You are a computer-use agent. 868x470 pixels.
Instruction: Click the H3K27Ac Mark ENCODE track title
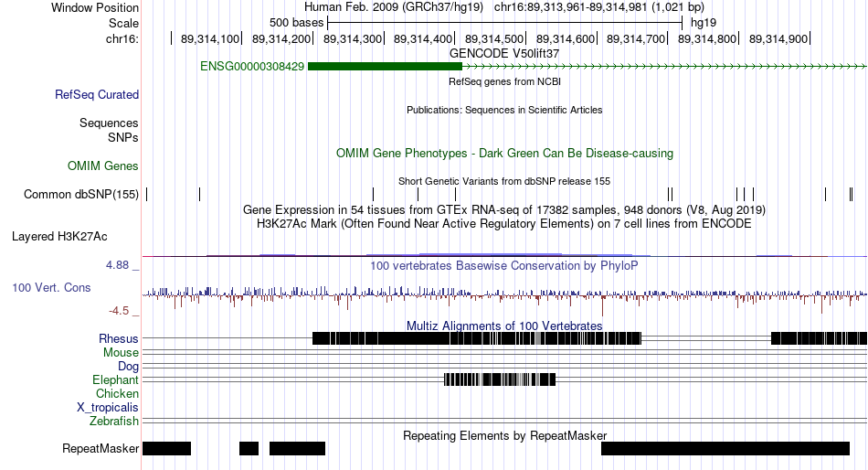pos(504,224)
